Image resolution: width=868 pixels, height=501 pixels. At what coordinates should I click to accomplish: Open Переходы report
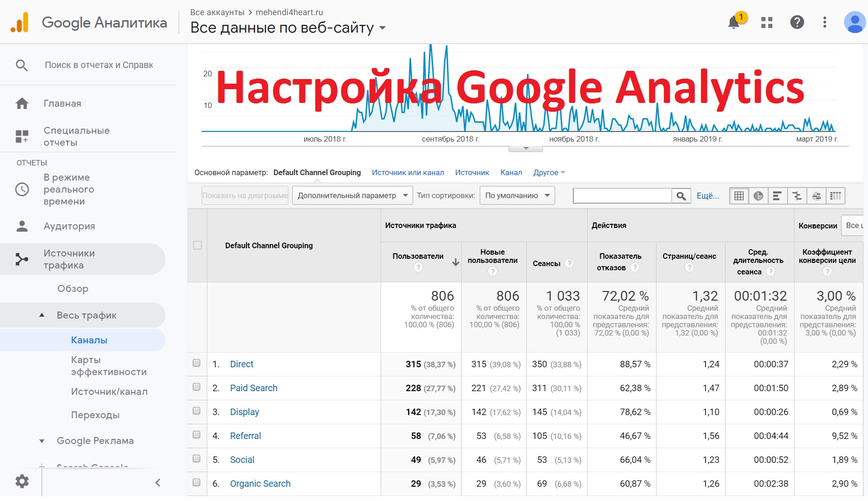click(95, 415)
